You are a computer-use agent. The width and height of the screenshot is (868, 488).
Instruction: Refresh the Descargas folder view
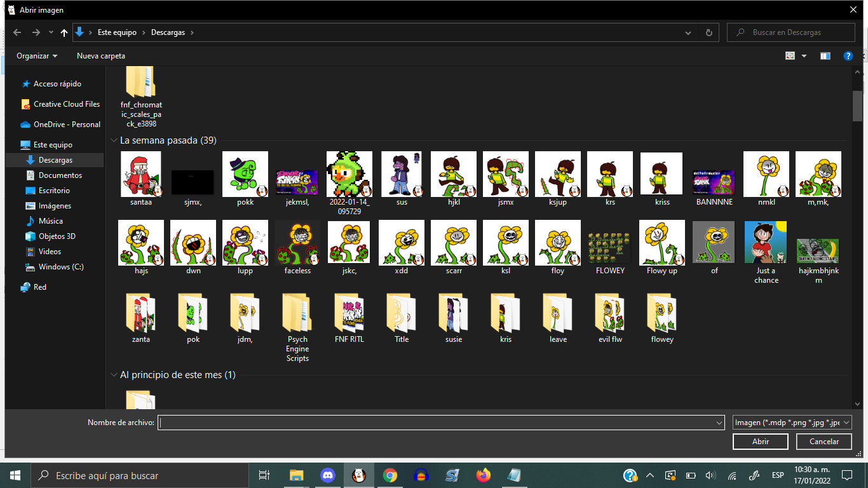[709, 32]
